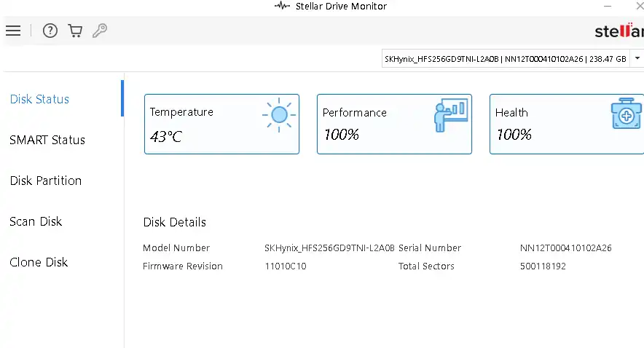
Task: Click the heartbeat app icon in title bar
Action: [281, 6]
